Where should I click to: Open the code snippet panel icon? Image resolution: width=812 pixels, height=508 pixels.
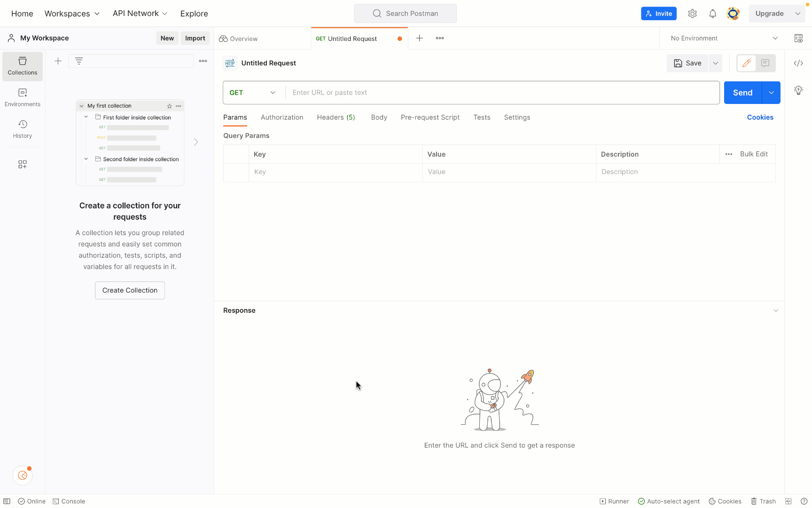click(x=798, y=63)
